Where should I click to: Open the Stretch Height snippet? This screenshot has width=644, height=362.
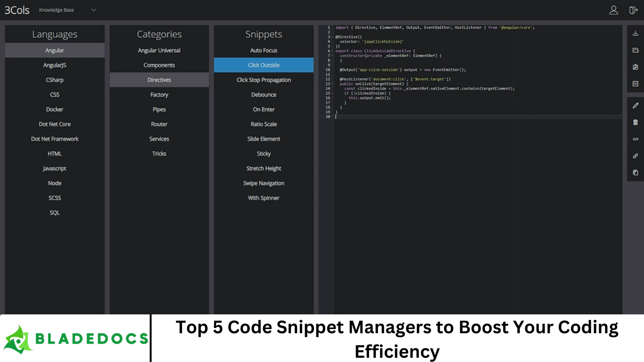264,168
